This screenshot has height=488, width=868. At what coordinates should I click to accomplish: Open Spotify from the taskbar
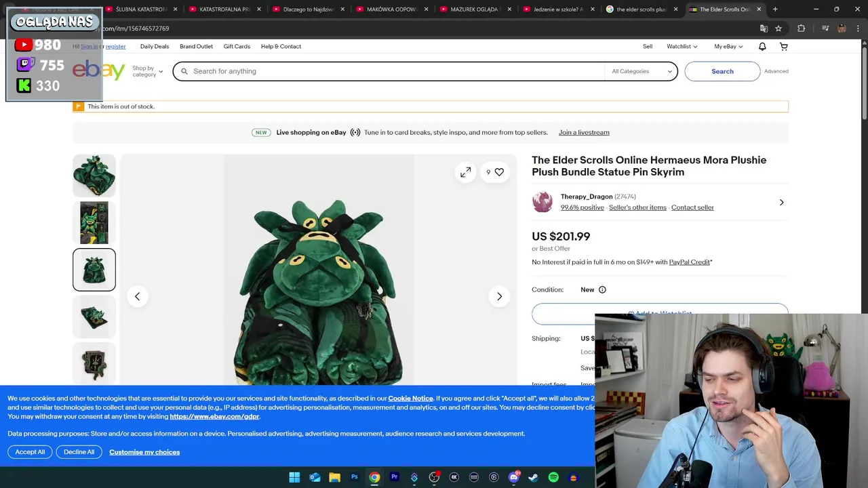click(x=553, y=477)
